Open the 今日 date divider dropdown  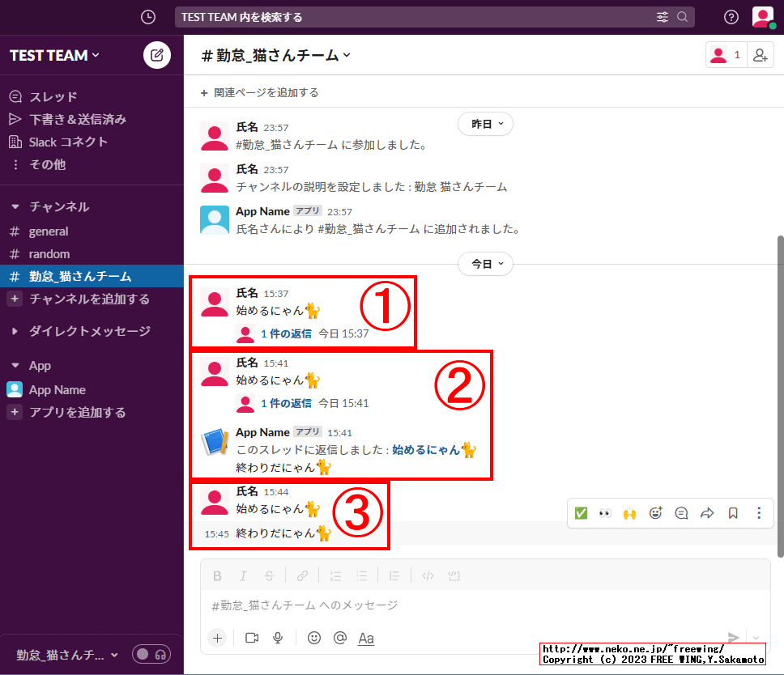485,264
